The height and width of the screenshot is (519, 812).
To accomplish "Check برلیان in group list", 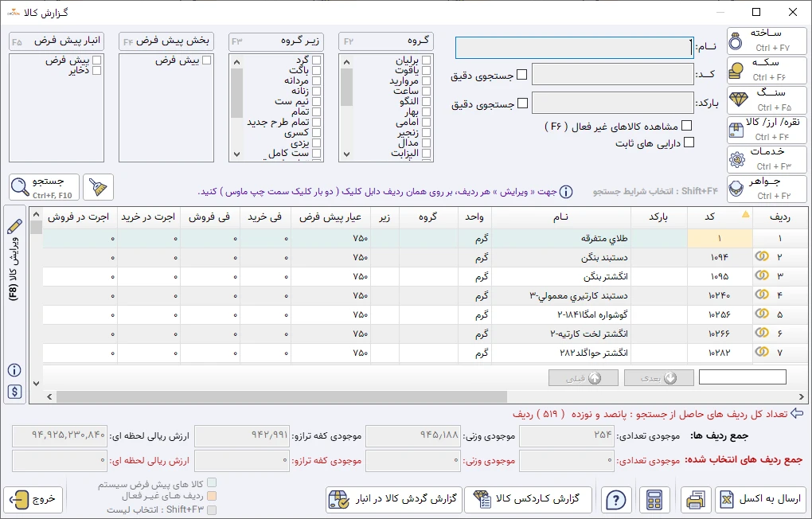I will coord(426,60).
